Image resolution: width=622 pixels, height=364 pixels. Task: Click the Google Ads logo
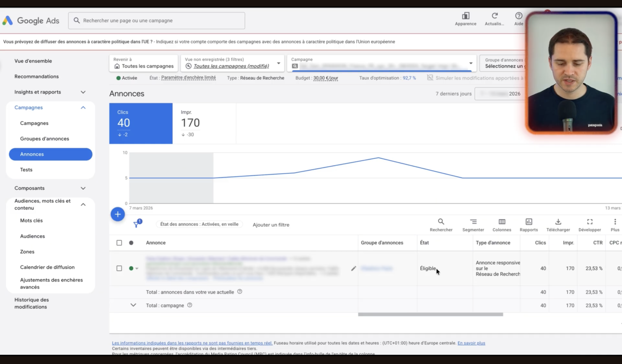(31, 20)
